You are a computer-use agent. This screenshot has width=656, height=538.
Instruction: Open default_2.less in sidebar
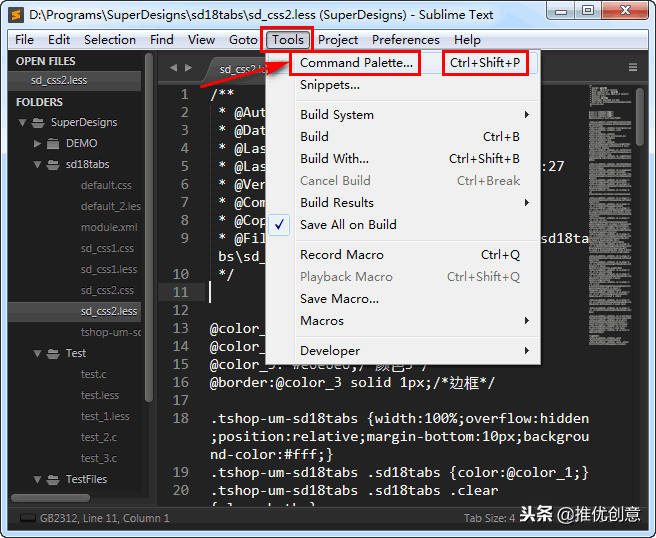[110, 206]
